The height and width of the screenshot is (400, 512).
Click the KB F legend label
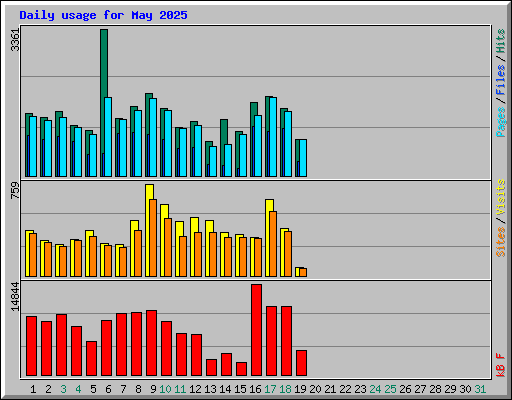[501, 365]
